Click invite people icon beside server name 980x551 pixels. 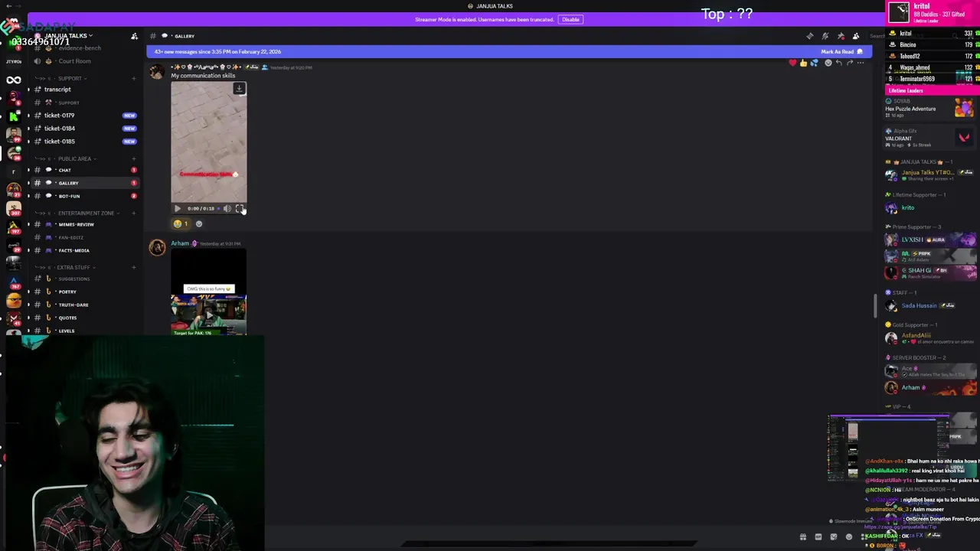click(x=134, y=36)
